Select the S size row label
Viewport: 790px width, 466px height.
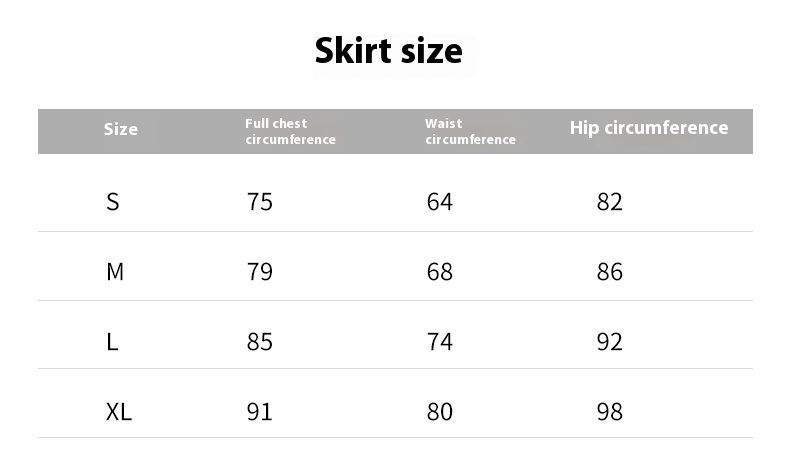(x=113, y=202)
